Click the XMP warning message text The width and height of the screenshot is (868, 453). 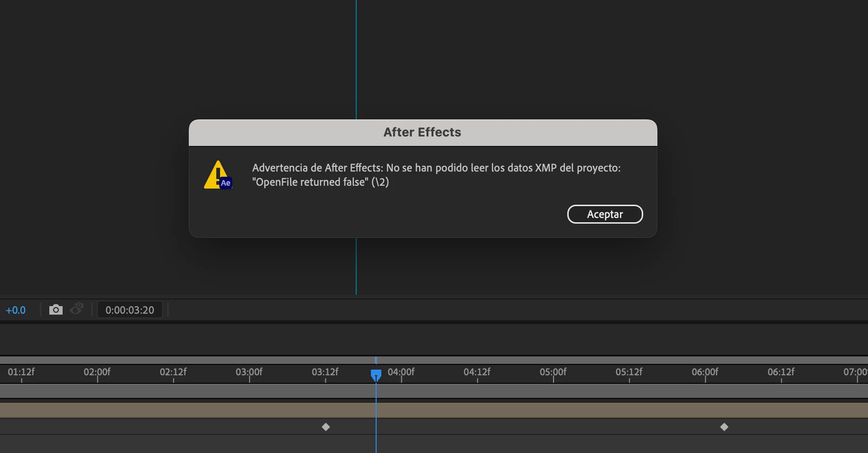[436, 175]
